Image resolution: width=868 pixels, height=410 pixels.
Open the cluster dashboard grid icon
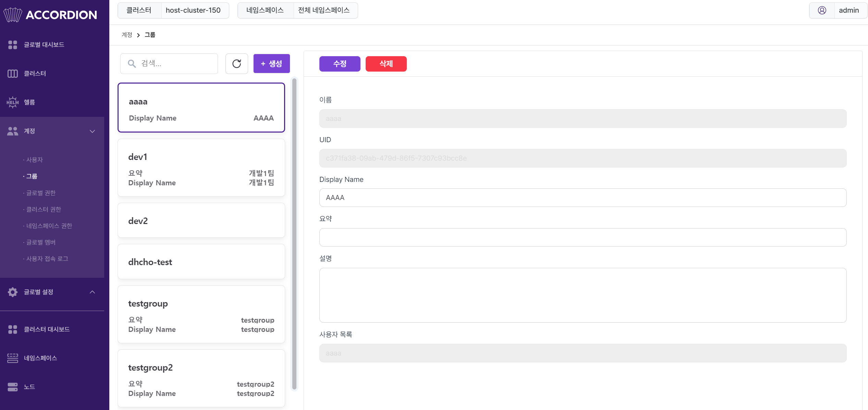13,330
